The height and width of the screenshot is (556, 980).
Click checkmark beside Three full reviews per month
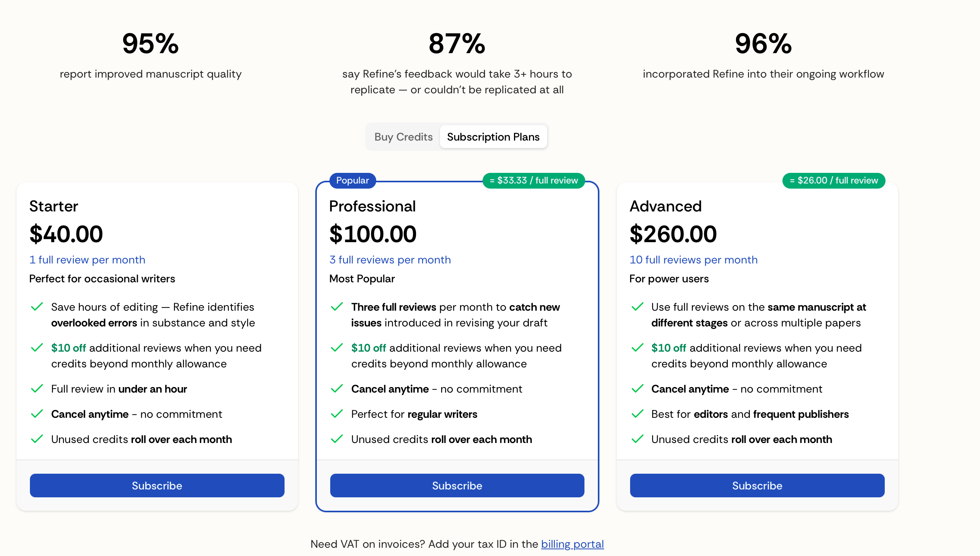tap(337, 307)
